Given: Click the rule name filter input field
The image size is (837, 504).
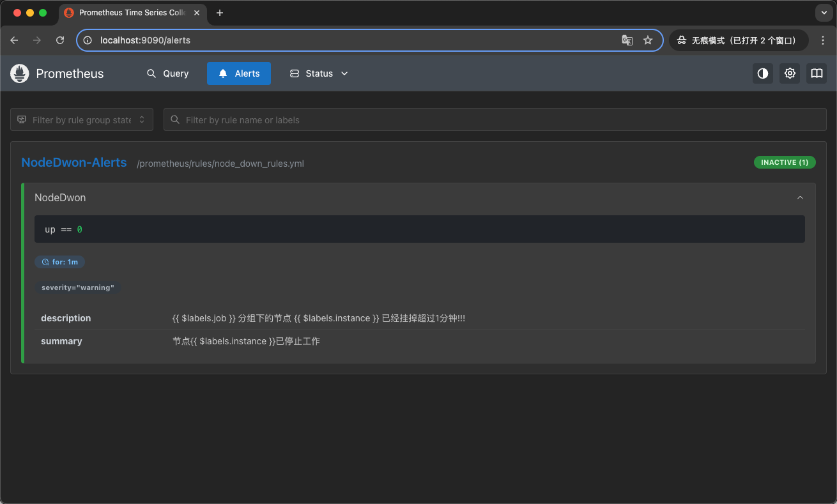Looking at the screenshot, I should 383,119.
